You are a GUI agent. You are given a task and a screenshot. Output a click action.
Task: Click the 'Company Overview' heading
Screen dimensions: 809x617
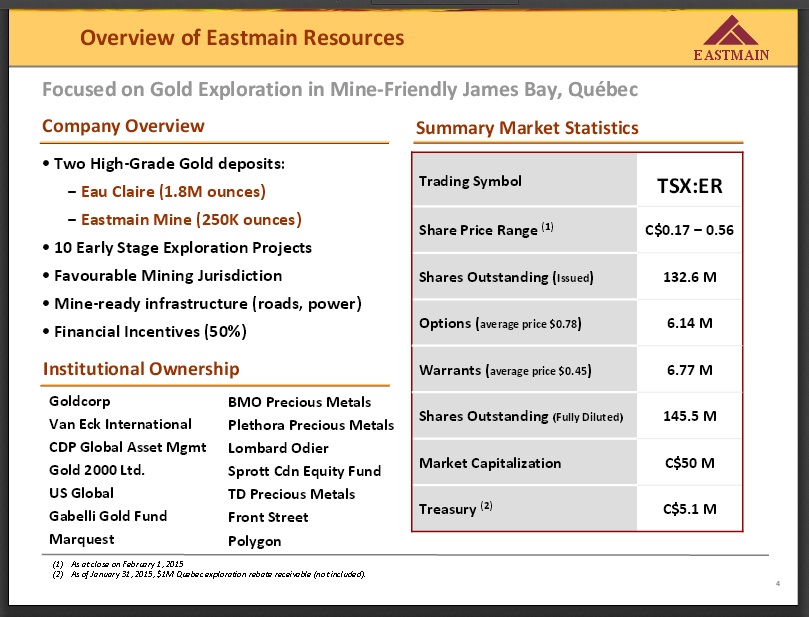(x=123, y=126)
